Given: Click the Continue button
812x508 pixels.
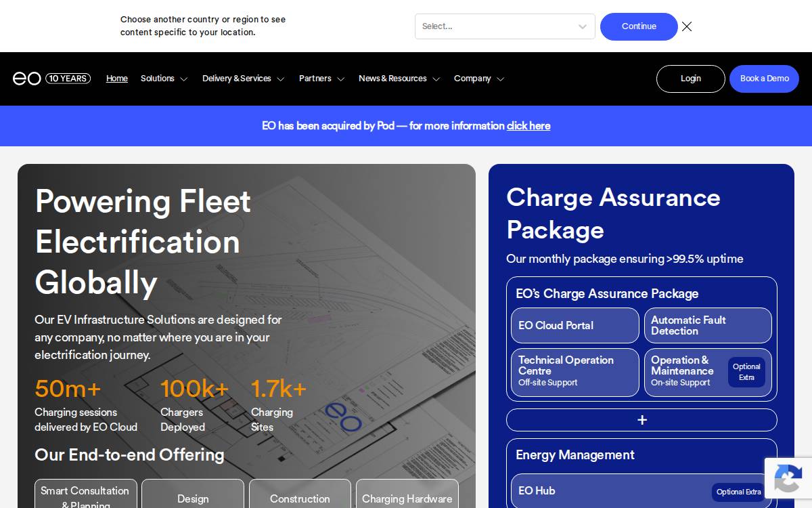Looking at the screenshot, I should (x=639, y=26).
